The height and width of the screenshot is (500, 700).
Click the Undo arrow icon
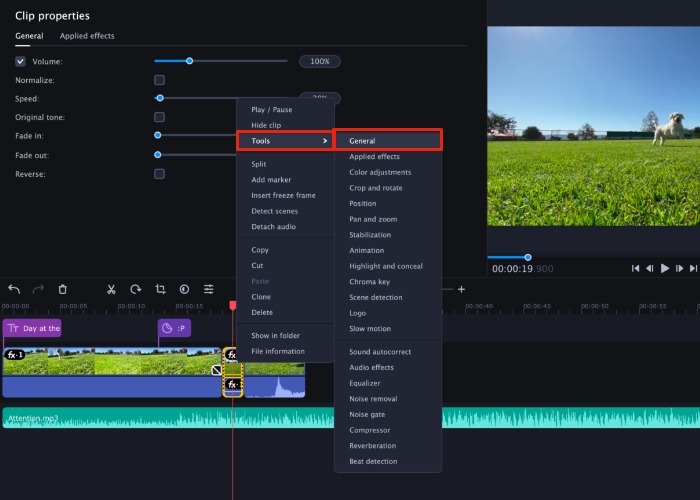(x=14, y=289)
